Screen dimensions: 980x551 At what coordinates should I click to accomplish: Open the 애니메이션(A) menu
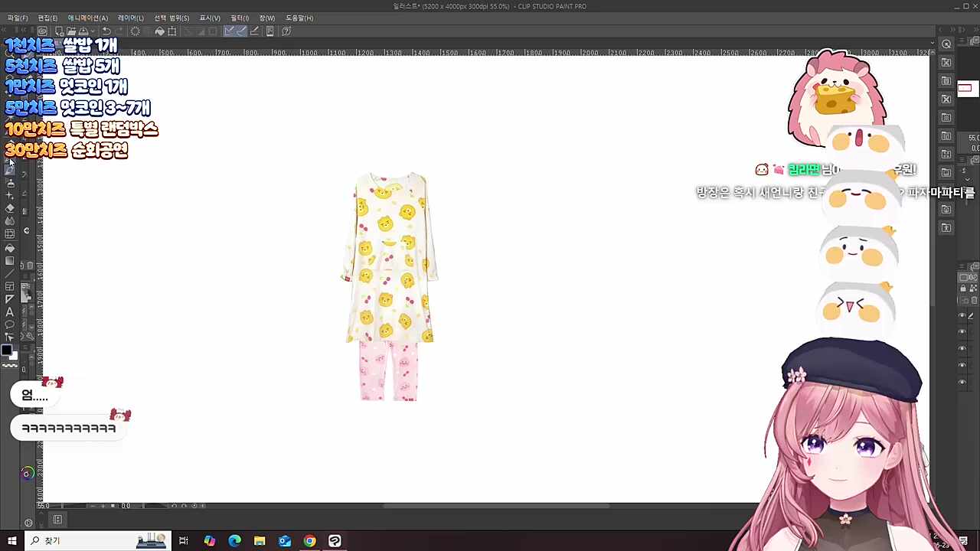87,18
